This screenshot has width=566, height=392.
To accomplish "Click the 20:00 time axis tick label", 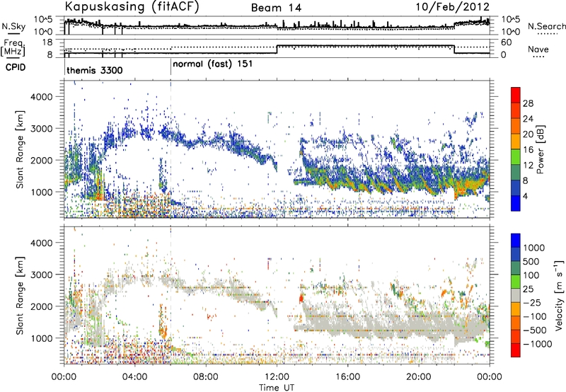I will (419, 377).
